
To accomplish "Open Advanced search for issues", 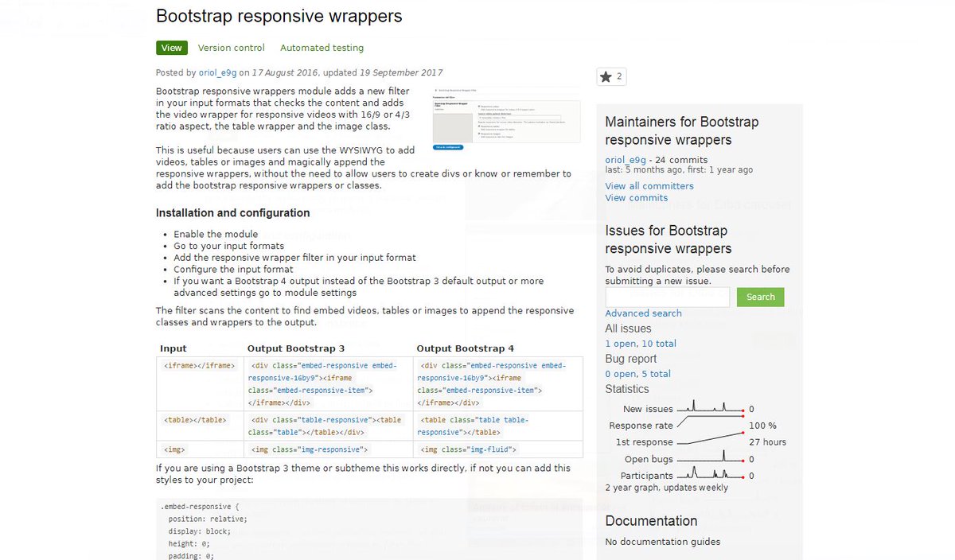I will pyautogui.click(x=643, y=313).
